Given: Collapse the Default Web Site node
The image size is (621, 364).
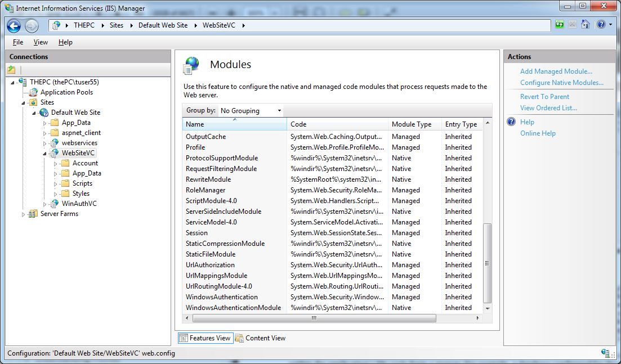Looking at the screenshot, I should [34, 113].
